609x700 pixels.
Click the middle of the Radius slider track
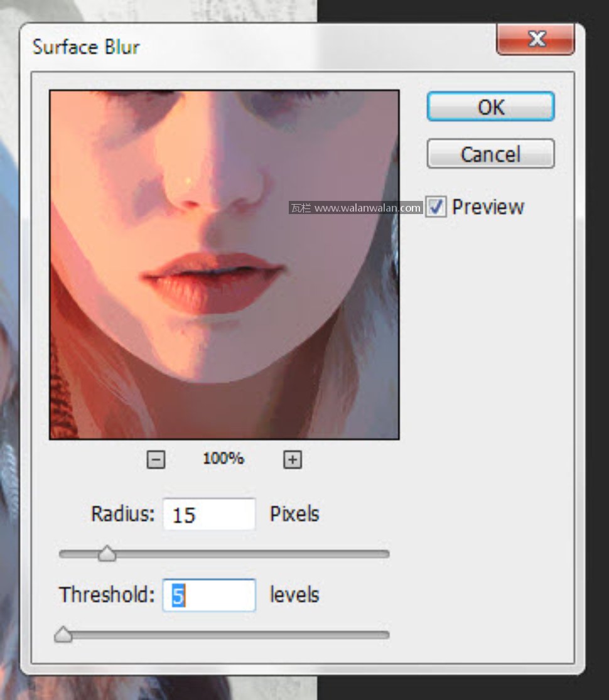(x=224, y=554)
